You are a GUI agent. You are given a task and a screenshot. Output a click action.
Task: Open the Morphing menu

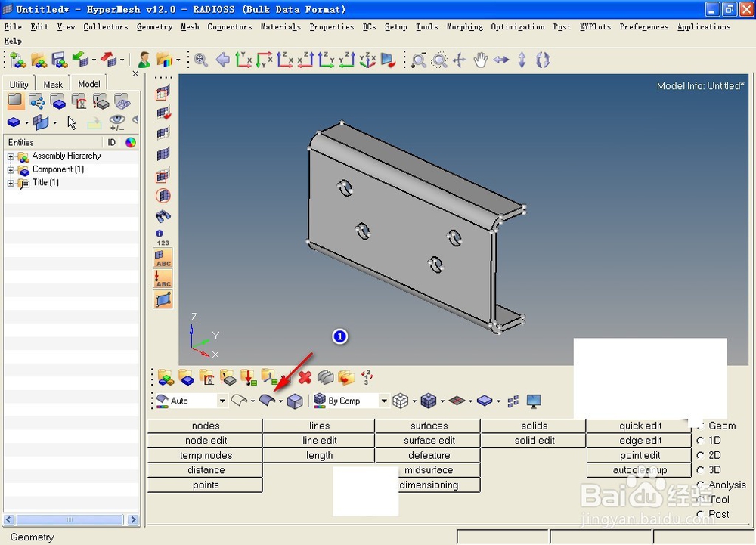tap(465, 27)
